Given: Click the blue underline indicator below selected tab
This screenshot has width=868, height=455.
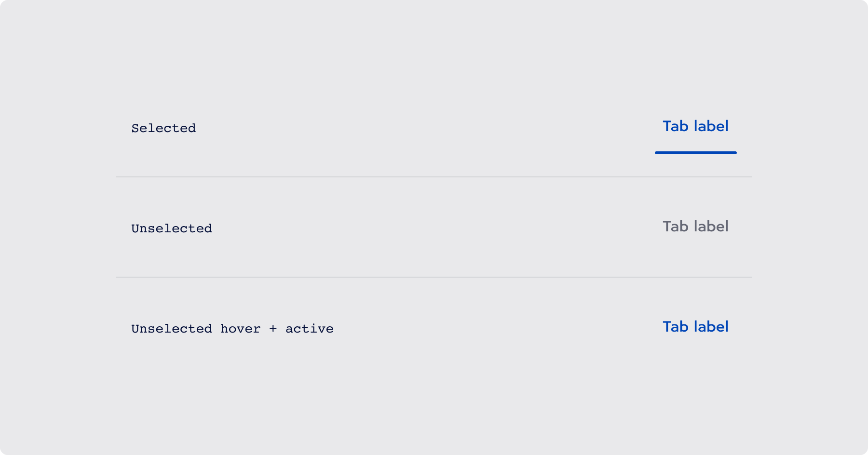Looking at the screenshot, I should click(x=695, y=153).
